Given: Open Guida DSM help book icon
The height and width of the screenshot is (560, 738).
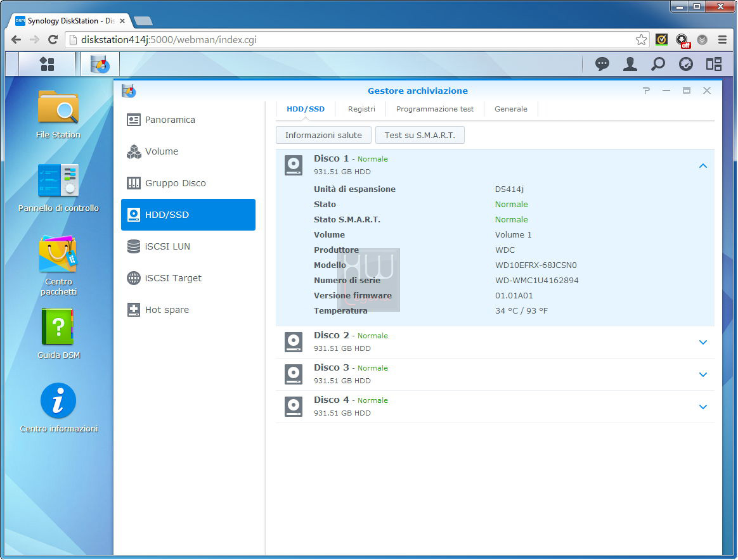Looking at the screenshot, I should (x=58, y=327).
